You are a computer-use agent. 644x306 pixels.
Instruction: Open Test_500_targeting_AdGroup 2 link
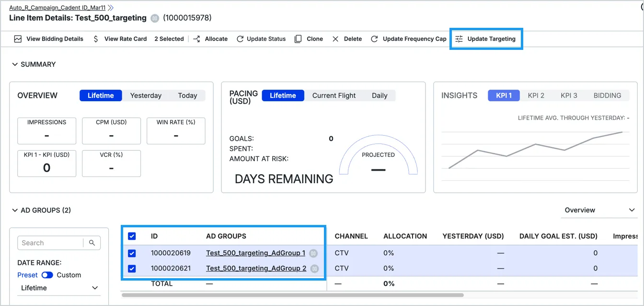tap(256, 269)
